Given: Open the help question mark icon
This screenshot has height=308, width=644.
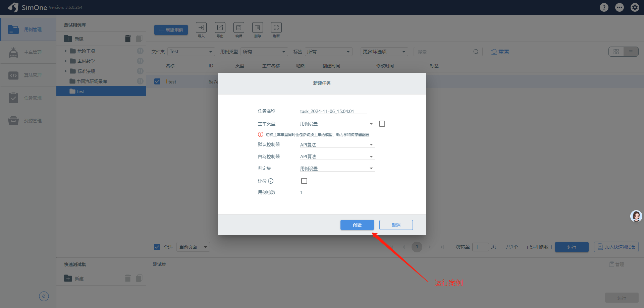Looking at the screenshot, I should (604, 7).
